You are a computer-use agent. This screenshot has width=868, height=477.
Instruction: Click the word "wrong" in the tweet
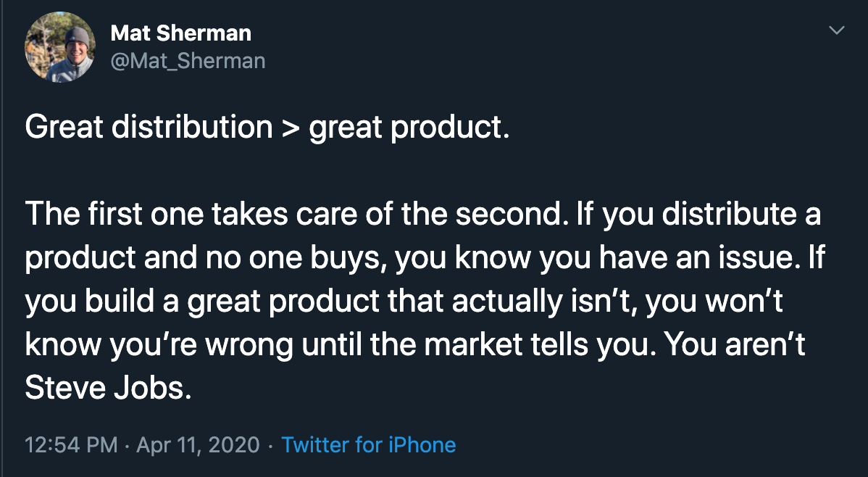point(250,345)
